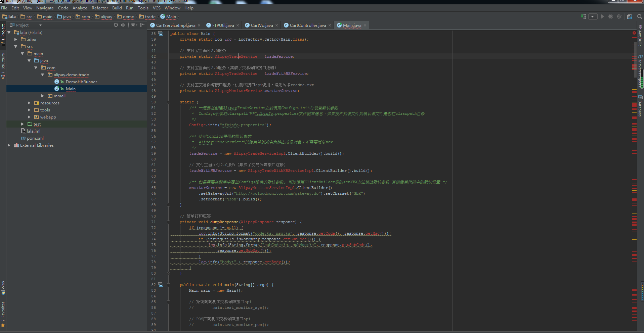Open the run configuration dropdown in toolbar

click(x=593, y=16)
